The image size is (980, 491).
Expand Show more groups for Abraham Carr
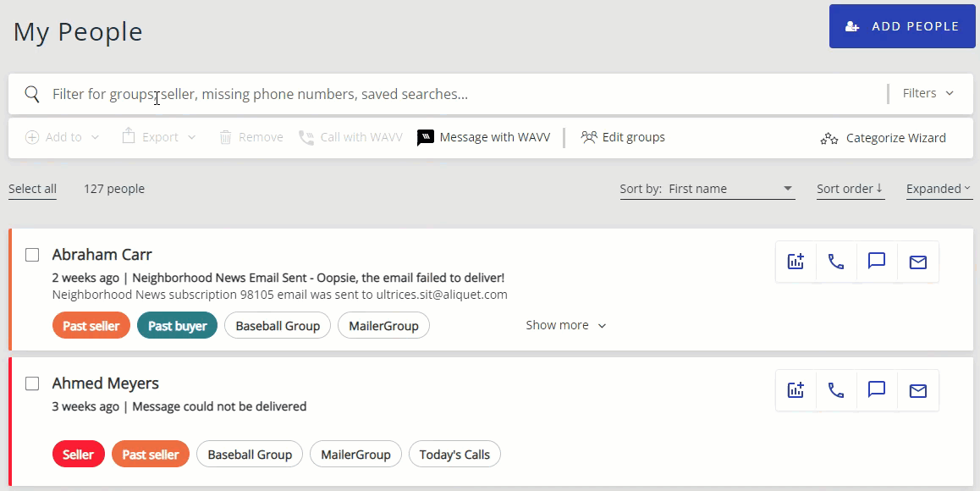(x=565, y=325)
